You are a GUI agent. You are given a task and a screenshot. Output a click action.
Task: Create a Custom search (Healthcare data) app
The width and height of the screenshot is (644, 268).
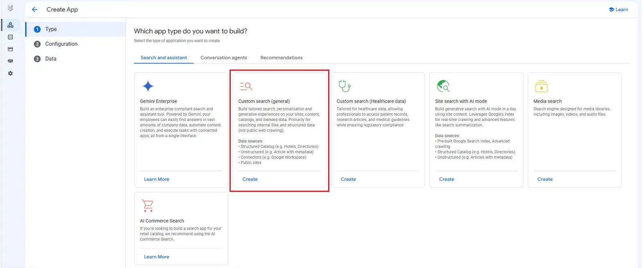coord(348,179)
